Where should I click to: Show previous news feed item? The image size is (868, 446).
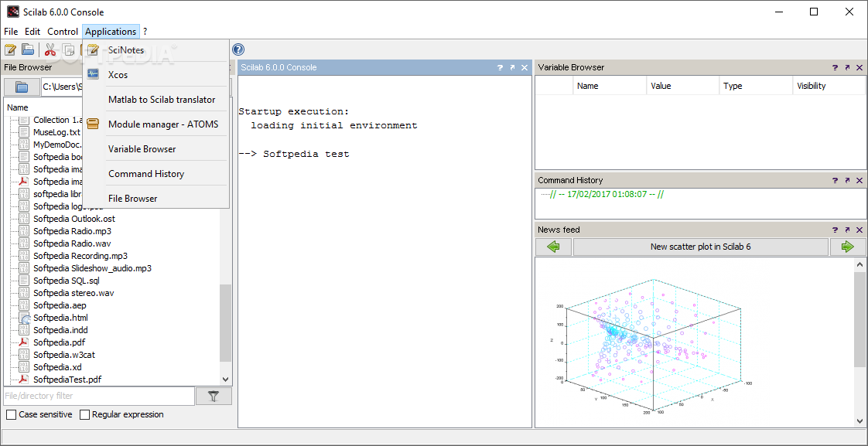pos(554,247)
